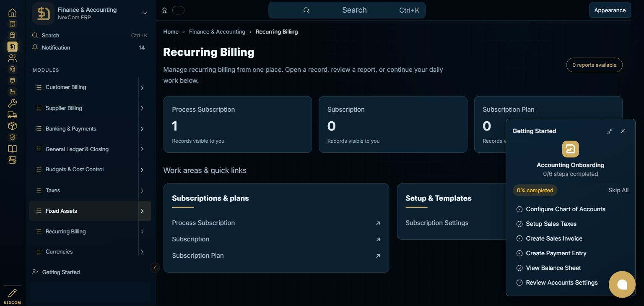Open the people (users) icon in the rail
Screen dimensions: 644x306
click(13, 58)
